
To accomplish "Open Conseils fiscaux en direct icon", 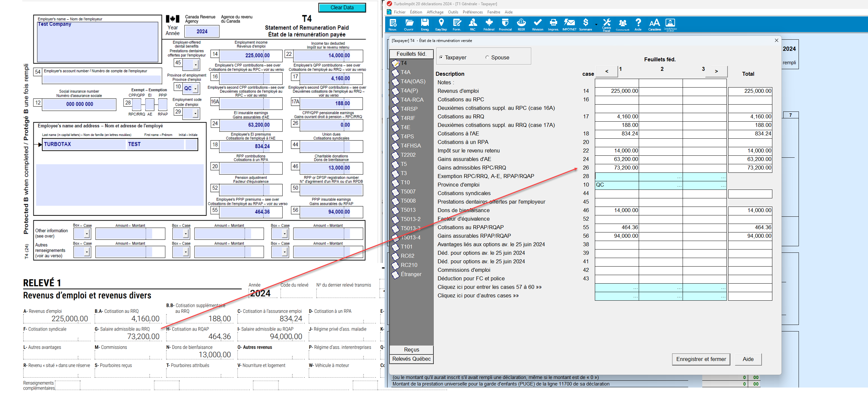I will click(x=670, y=24).
